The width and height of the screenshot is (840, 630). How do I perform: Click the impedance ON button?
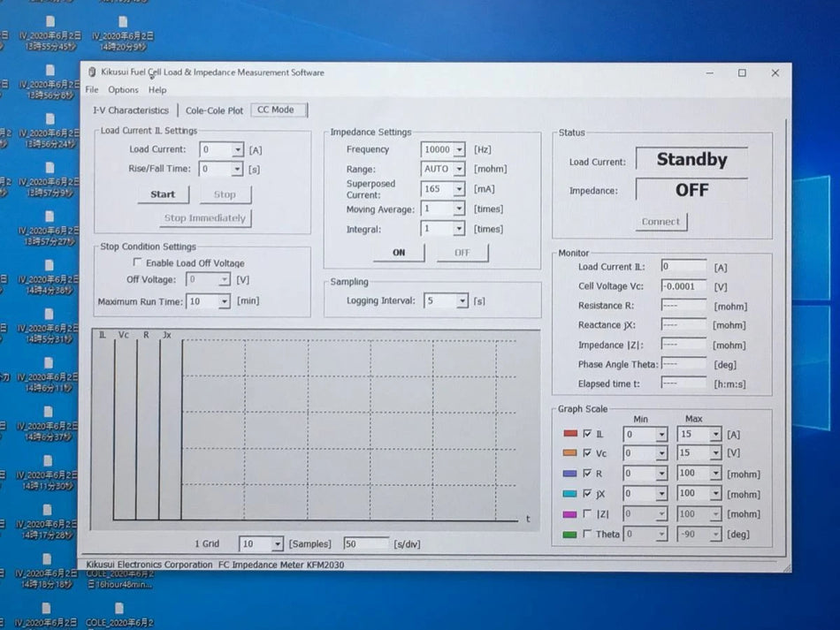coord(399,253)
